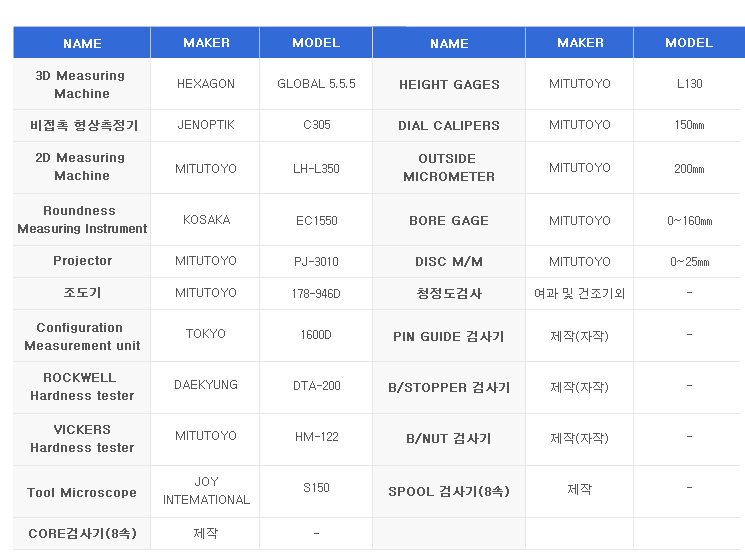Select the Roundness Measuring Instrument row name

[82, 220]
